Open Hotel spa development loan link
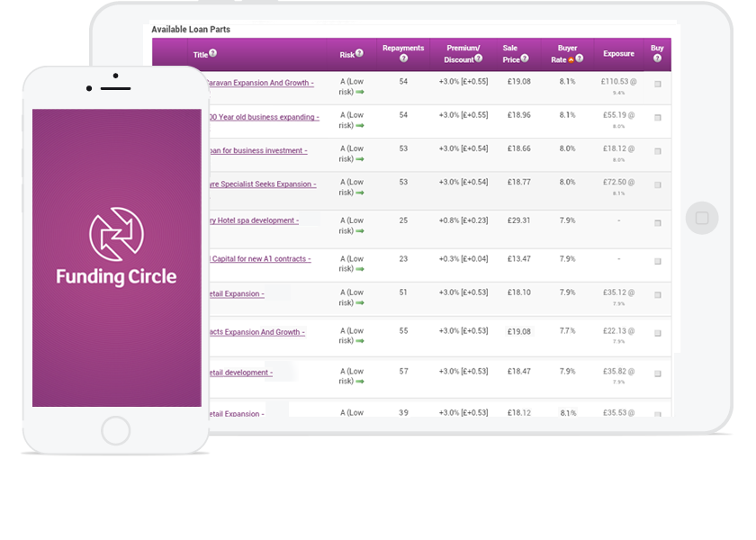 (x=254, y=220)
